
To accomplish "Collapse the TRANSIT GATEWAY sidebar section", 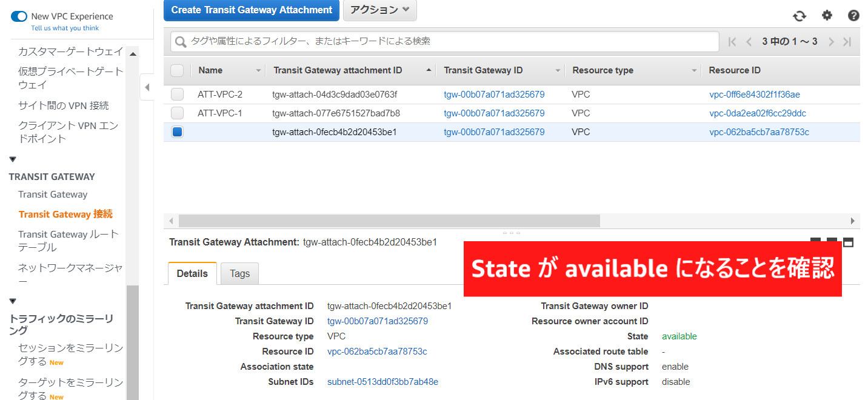I will coord(13,159).
